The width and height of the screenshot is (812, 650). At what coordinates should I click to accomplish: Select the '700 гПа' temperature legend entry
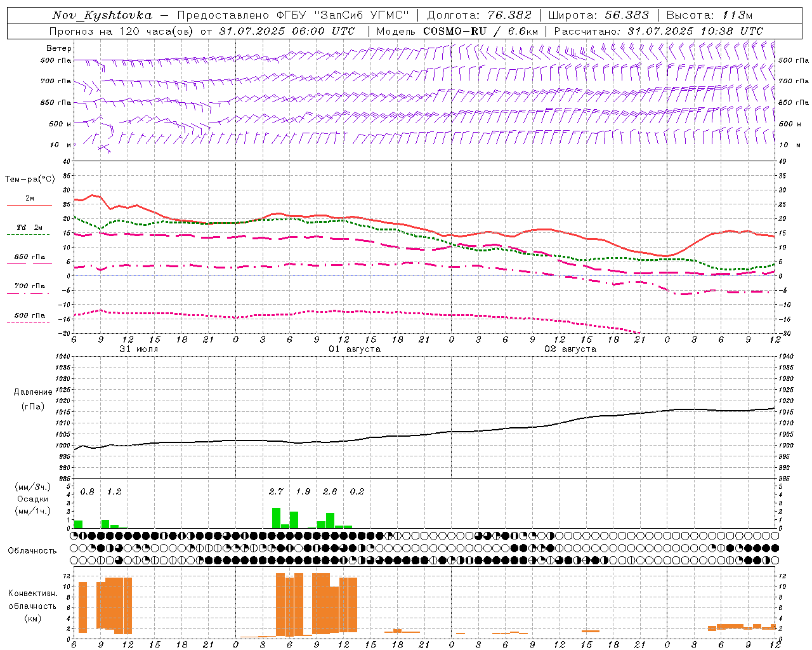(29, 286)
